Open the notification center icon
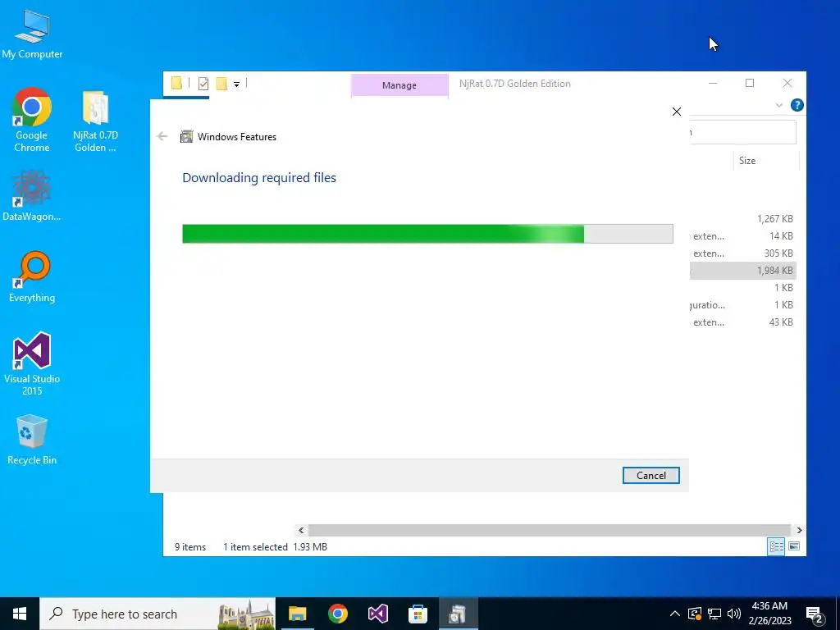Viewport: 840px width, 630px height. pos(815,614)
